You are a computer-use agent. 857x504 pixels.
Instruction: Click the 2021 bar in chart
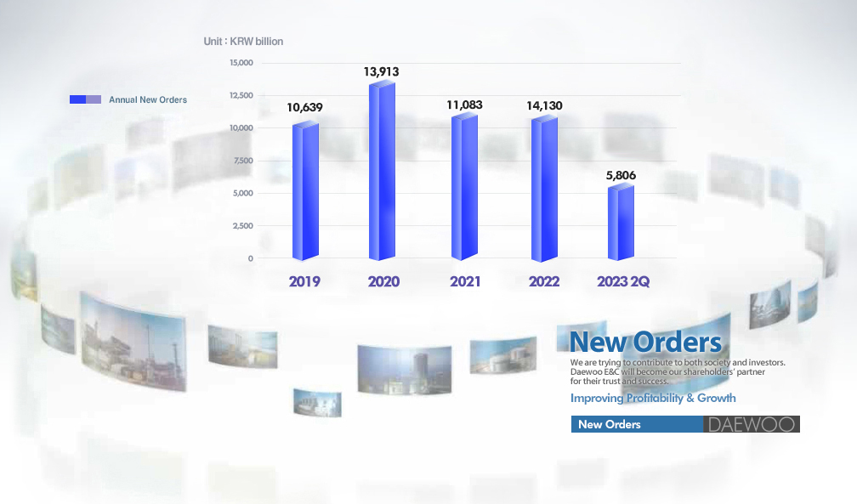coord(464,187)
